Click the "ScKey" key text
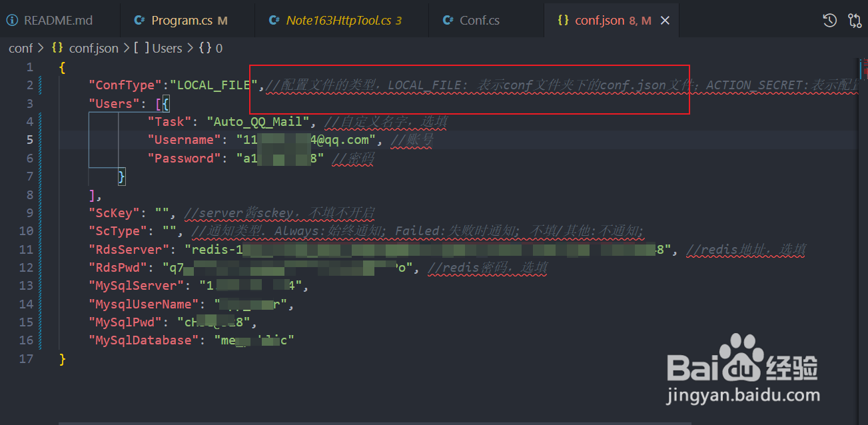 pyautogui.click(x=114, y=213)
